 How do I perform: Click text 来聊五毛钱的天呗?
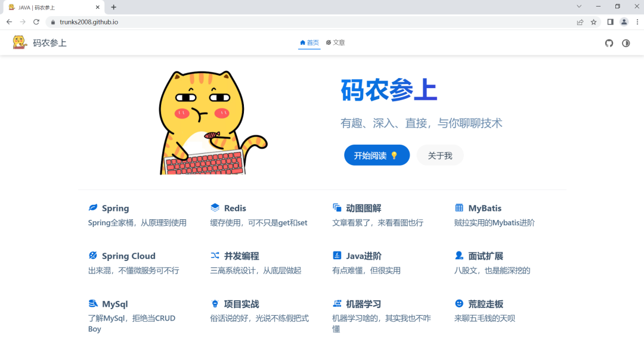(484, 318)
